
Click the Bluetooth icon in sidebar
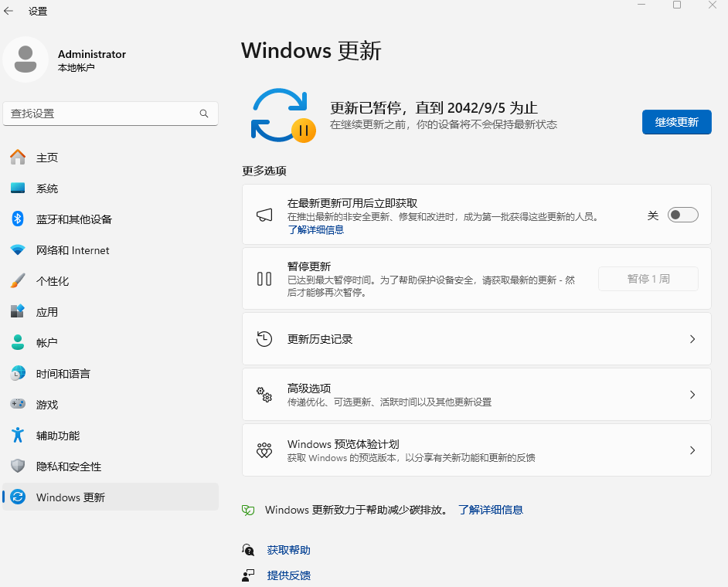pyautogui.click(x=18, y=219)
